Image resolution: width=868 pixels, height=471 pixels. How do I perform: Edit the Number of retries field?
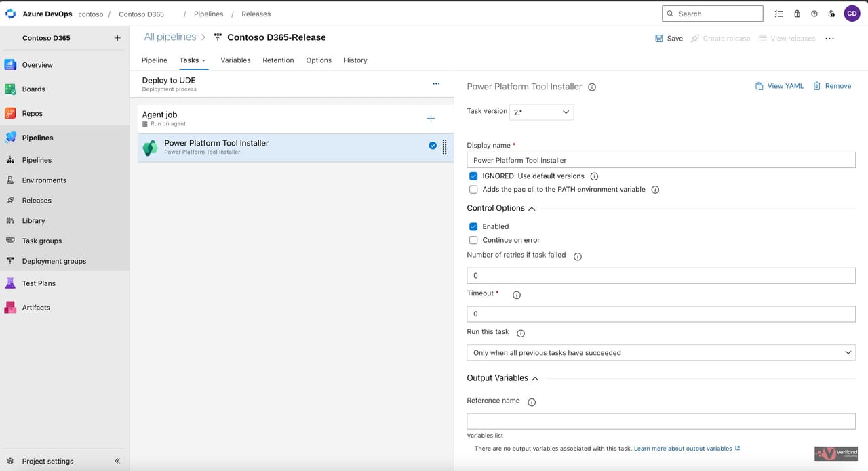coord(661,276)
